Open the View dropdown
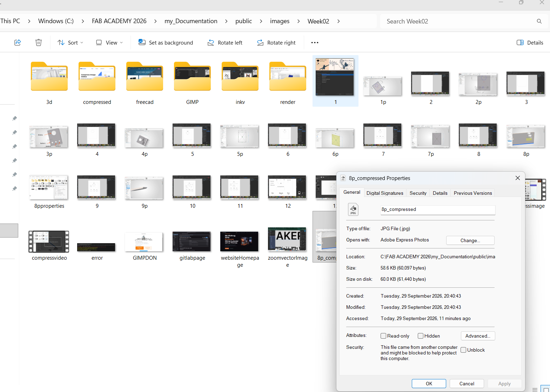The height and width of the screenshot is (392, 550). point(109,42)
